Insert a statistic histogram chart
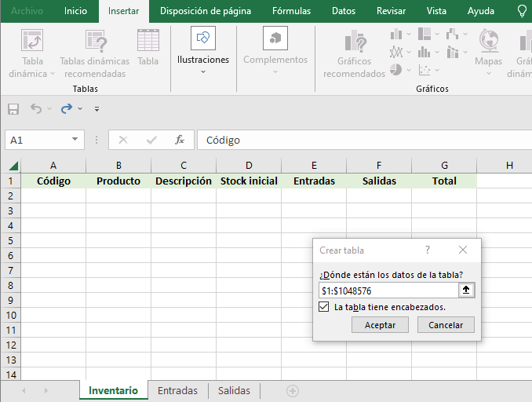 coord(424,52)
